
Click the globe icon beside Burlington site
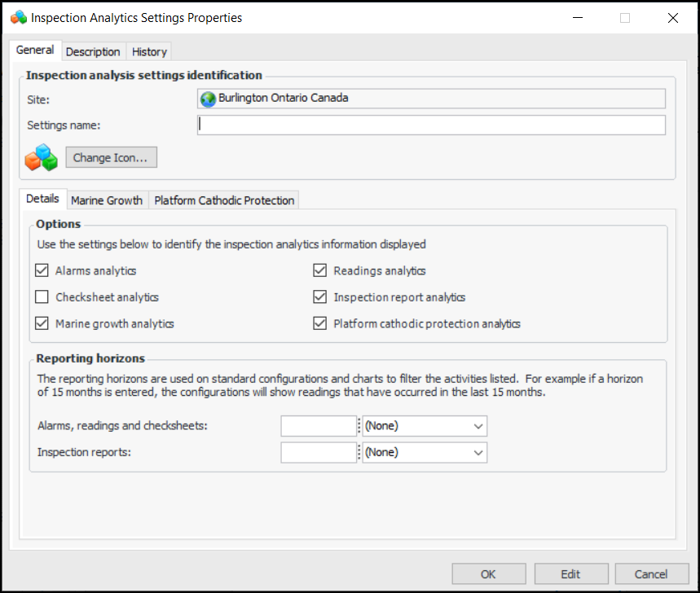(x=208, y=99)
